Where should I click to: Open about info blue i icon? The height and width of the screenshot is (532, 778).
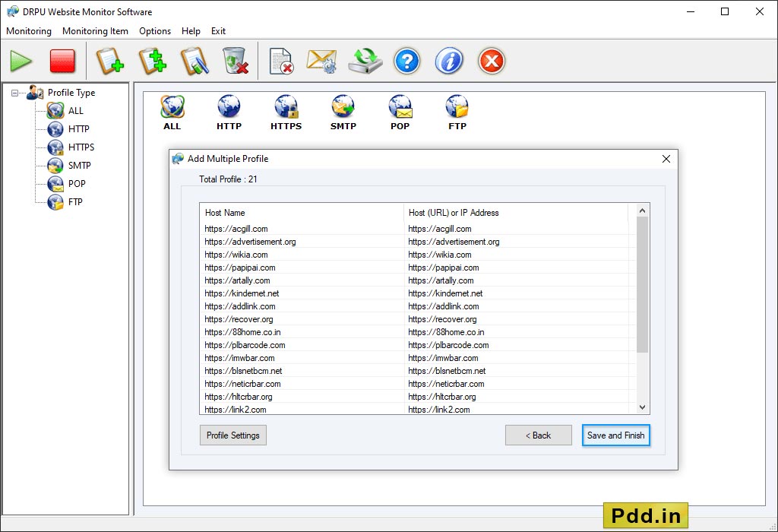coord(449,62)
